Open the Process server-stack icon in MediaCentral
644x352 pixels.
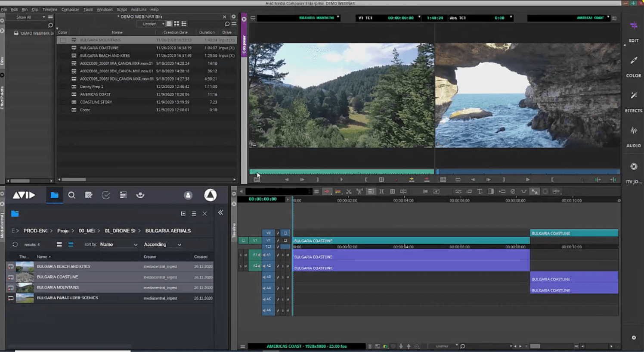[123, 195]
